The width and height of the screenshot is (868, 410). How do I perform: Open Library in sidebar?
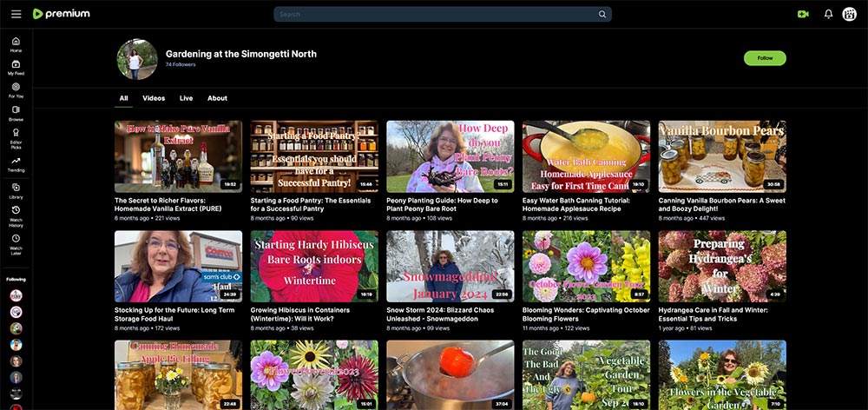pos(16,191)
